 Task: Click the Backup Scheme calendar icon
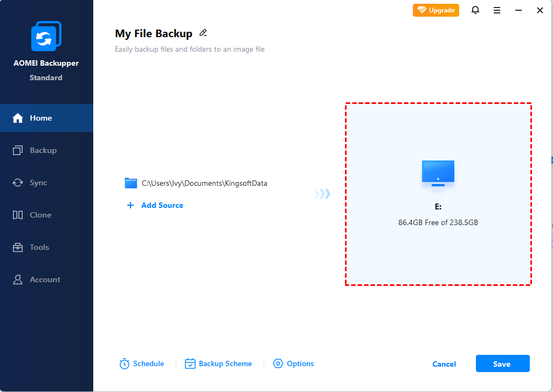[190, 363]
